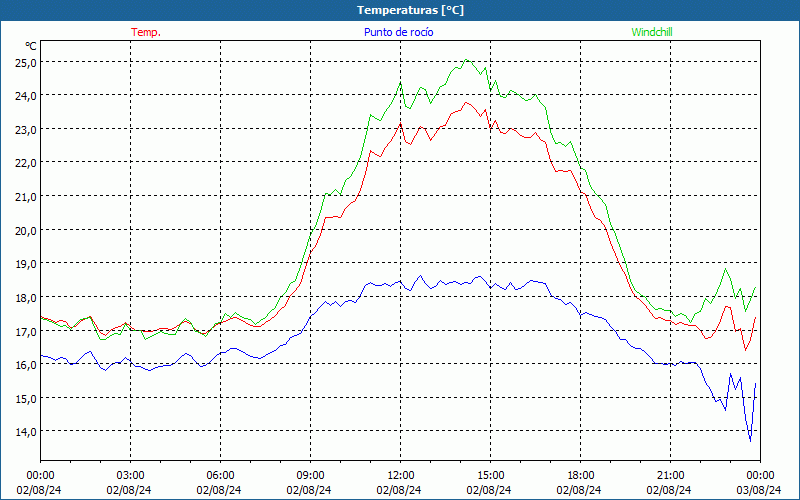The height and width of the screenshot is (500, 800).
Task: Click the 19,0 y-axis value
Action: pos(26,264)
